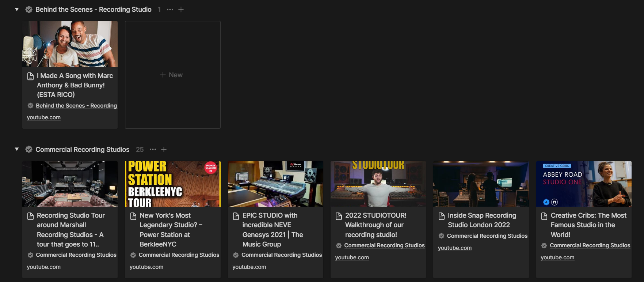Click the badge icon on I Made A Song card tag
644x282 pixels.
coord(31,106)
